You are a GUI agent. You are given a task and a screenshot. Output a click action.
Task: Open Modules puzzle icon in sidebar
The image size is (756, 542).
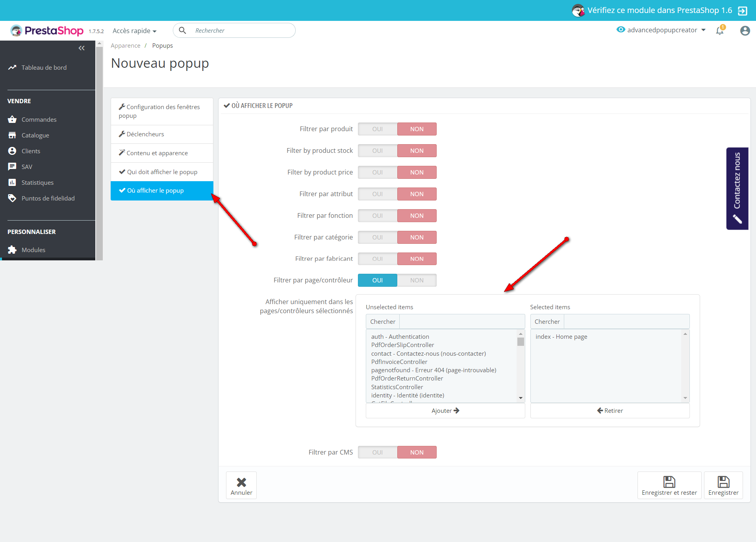click(x=12, y=250)
